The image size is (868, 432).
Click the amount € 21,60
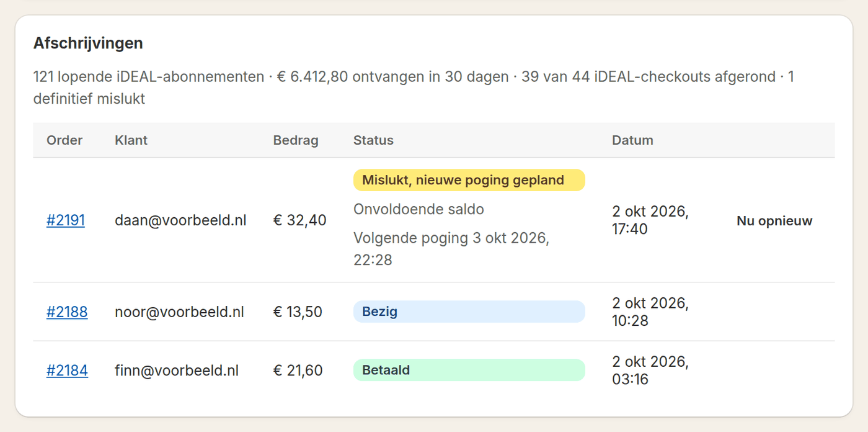point(298,371)
